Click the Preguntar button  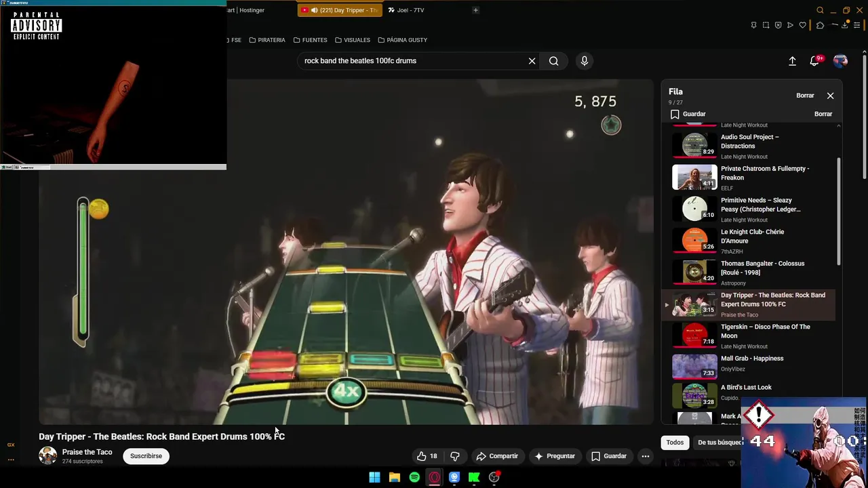coord(554,456)
